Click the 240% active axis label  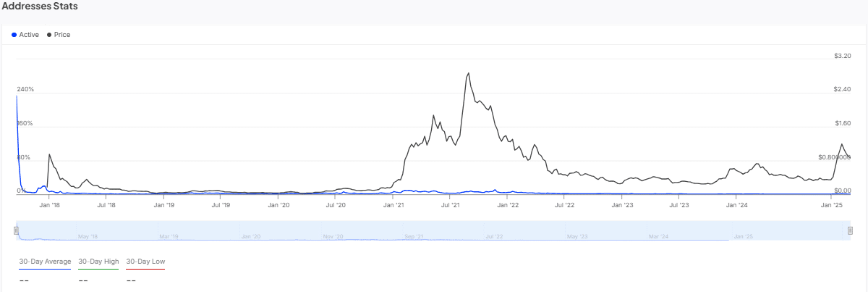coord(25,89)
